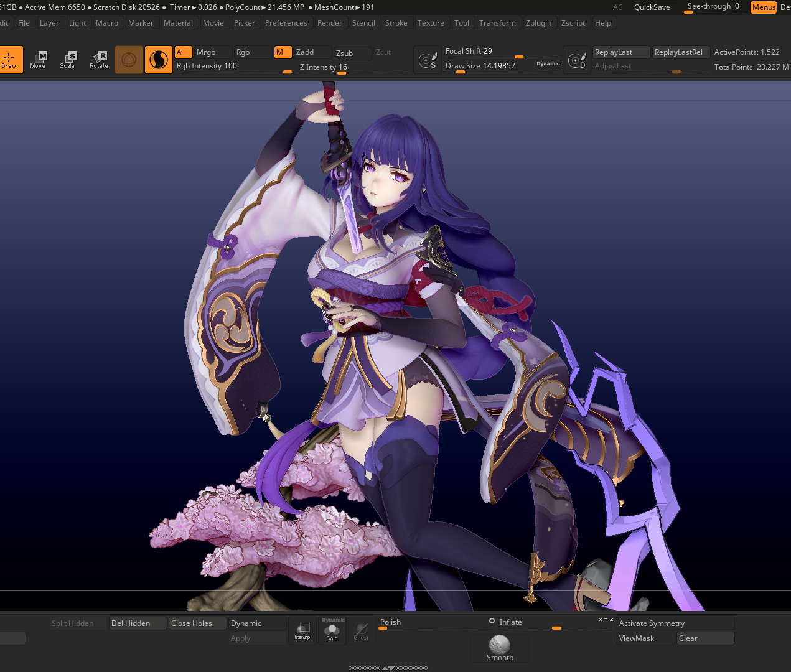
Task: Toggle the A material channel button
Action: point(183,52)
